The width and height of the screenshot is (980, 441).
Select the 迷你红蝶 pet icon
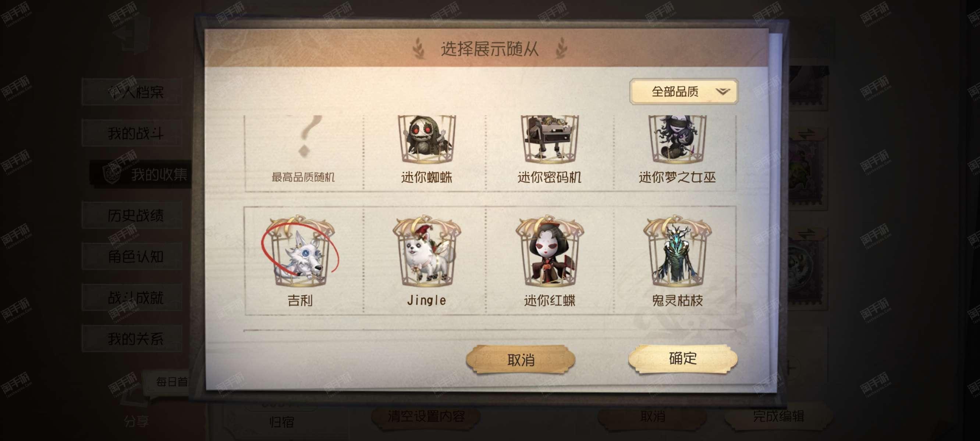tap(549, 252)
